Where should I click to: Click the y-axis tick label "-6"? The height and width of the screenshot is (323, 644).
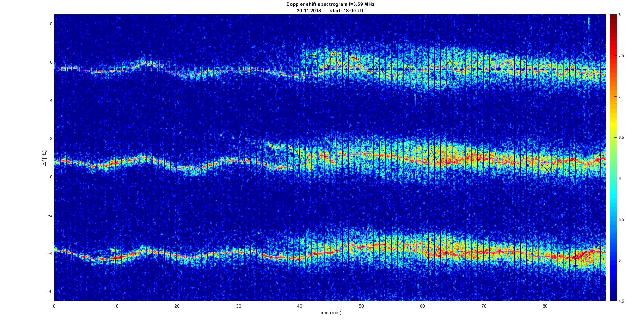[x=50, y=292]
